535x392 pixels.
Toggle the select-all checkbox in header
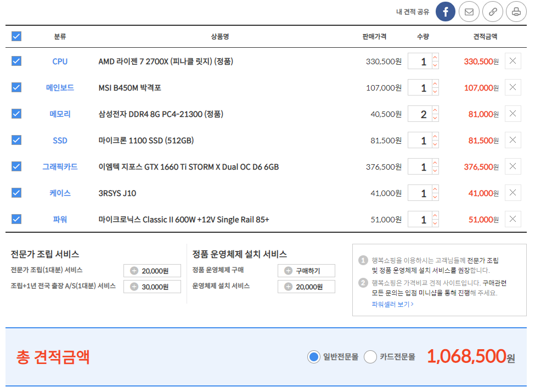tap(16, 36)
